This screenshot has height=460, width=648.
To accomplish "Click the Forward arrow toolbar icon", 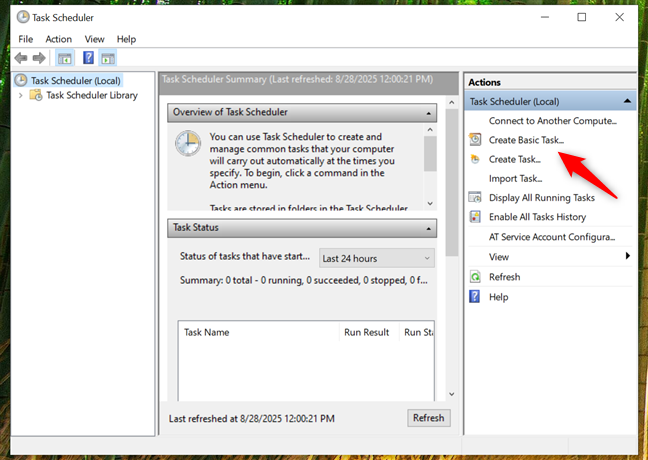I will 39,58.
